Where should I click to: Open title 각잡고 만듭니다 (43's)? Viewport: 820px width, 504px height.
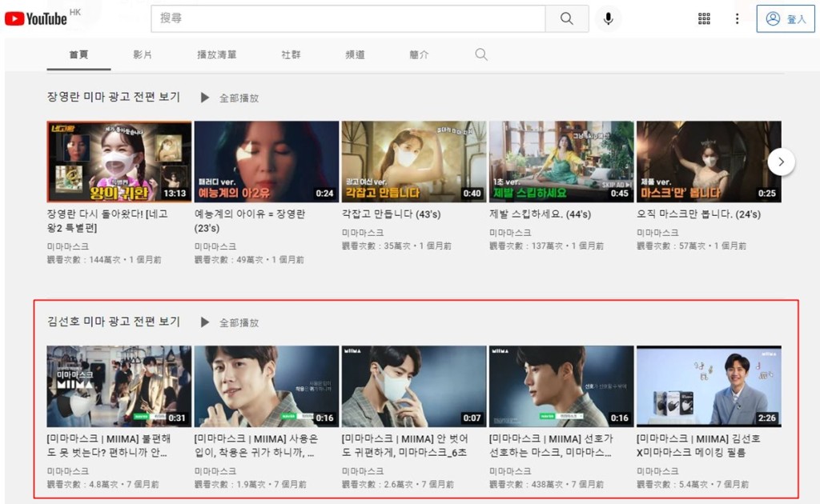coord(391,214)
